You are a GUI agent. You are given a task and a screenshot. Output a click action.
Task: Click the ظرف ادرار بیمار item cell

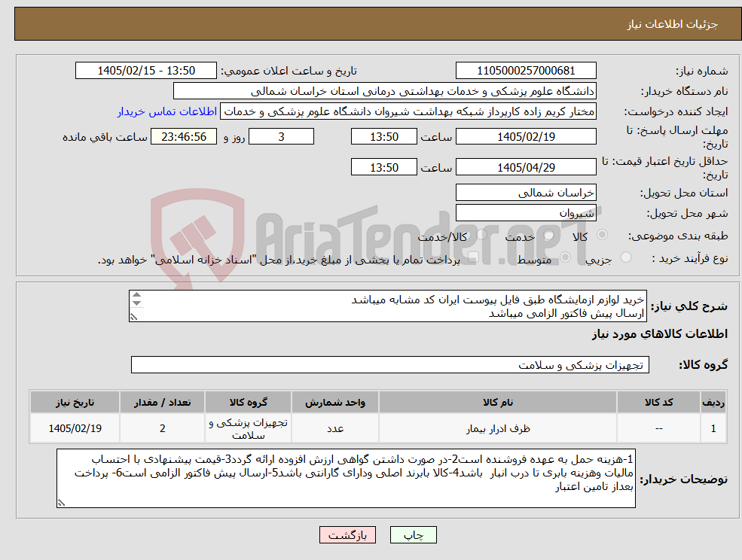(498, 428)
